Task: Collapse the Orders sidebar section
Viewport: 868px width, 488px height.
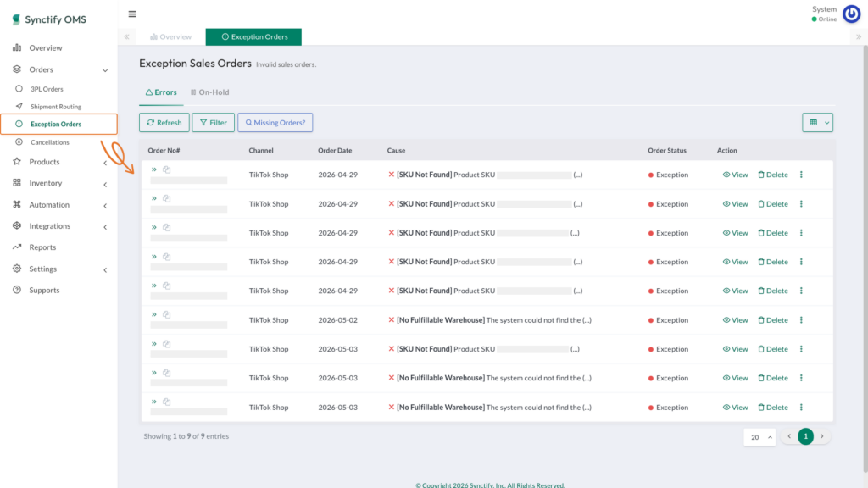Action: (104, 70)
